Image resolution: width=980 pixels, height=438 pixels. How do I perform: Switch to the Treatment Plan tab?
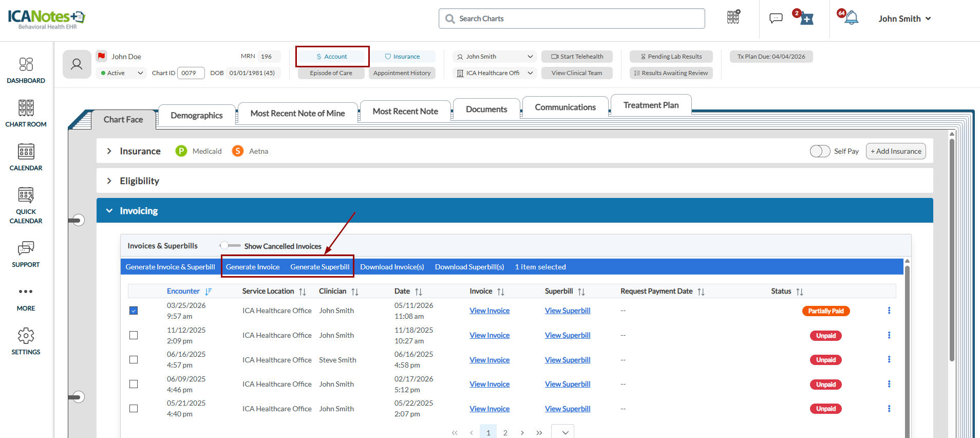point(651,105)
